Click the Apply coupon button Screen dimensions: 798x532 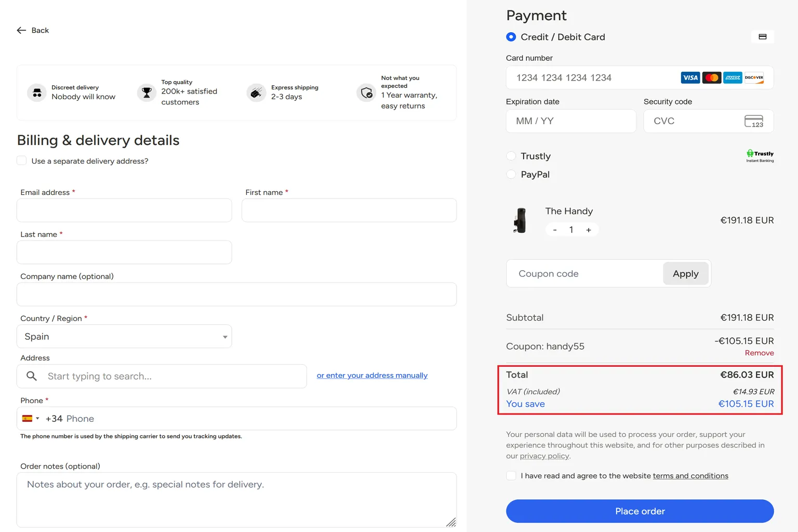686,274
